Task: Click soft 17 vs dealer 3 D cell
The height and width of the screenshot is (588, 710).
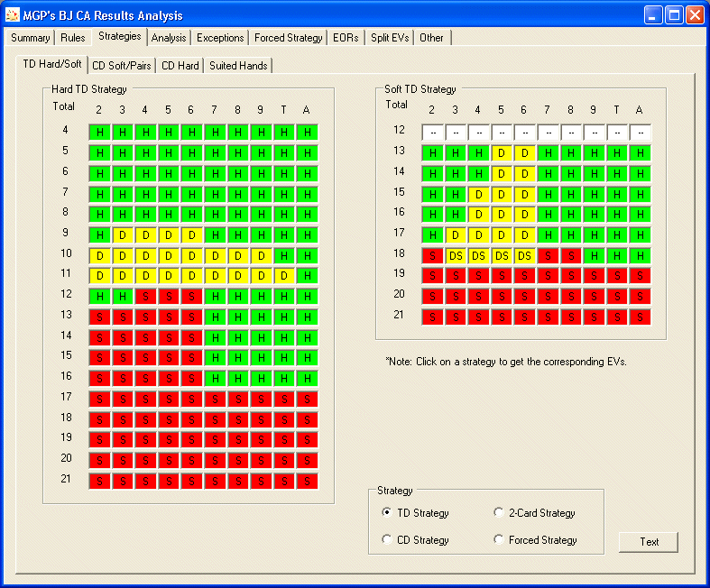Action: pos(456,234)
